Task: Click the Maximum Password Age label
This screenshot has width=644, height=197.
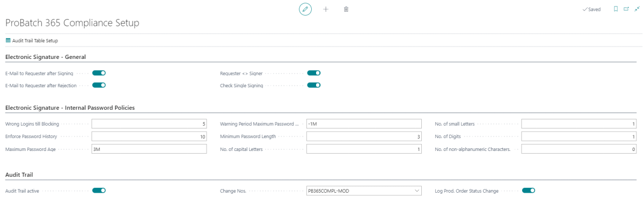Action: coord(31,149)
